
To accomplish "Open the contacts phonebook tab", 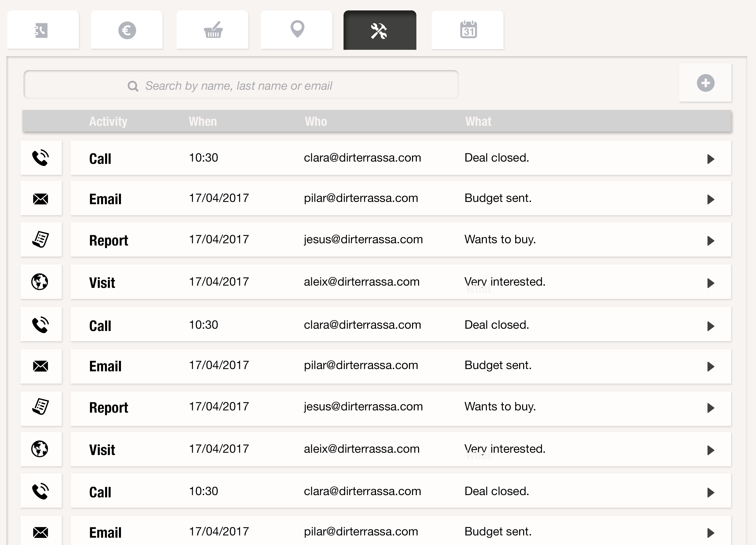I will pos(43,30).
